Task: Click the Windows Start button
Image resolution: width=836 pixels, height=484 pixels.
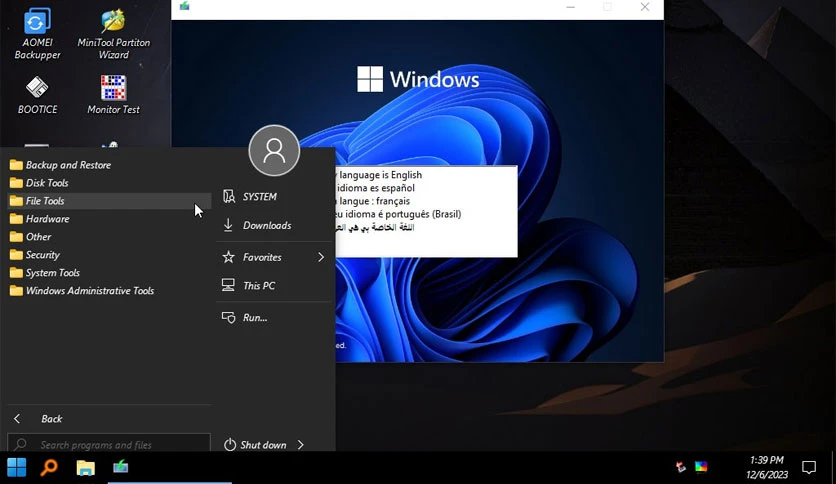Action: click(x=17, y=467)
